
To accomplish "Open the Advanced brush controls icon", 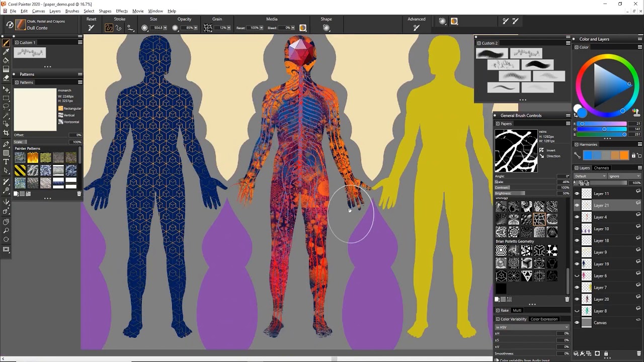I will pos(416,28).
